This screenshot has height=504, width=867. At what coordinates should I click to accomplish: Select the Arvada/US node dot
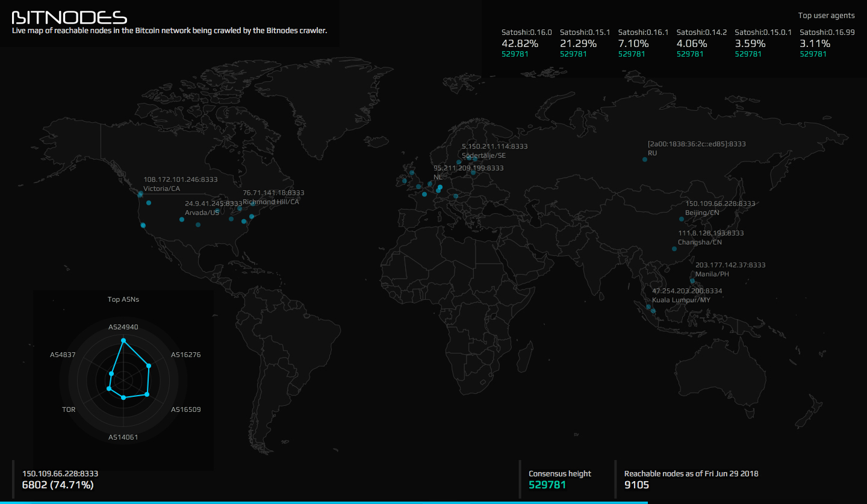[x=182, y=220]
